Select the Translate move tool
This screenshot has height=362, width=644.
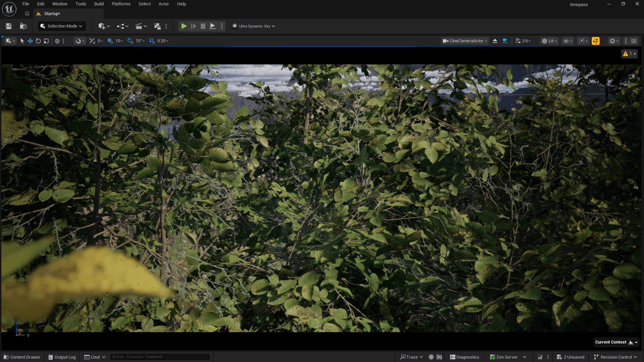click(30, 41)
